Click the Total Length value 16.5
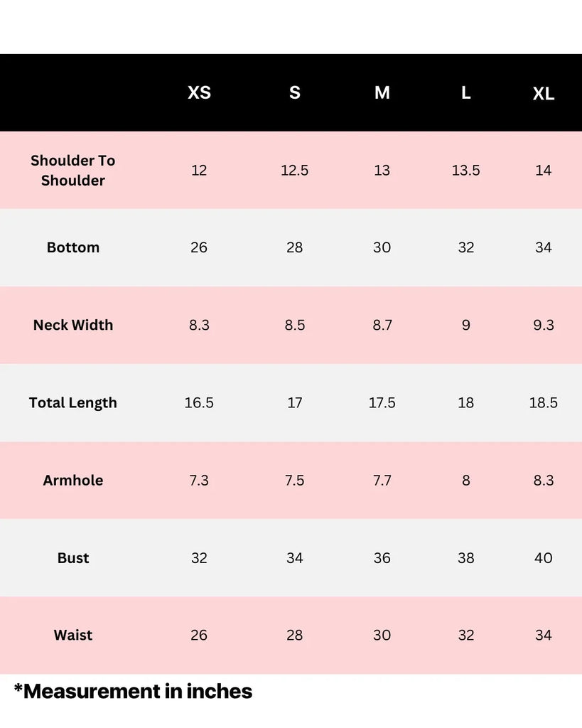Viewport: 582px width, 728px height. pyautogui.click(x=199, y=402)
